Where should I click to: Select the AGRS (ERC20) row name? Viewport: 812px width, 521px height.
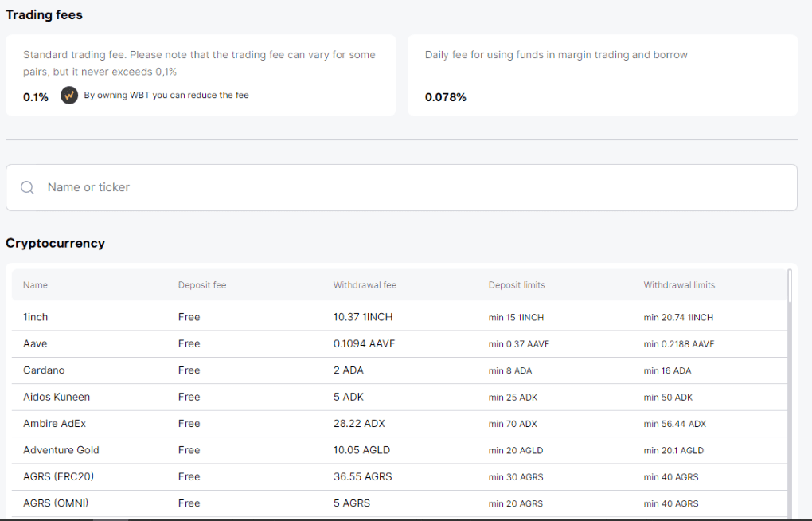(x=60, y=476)
